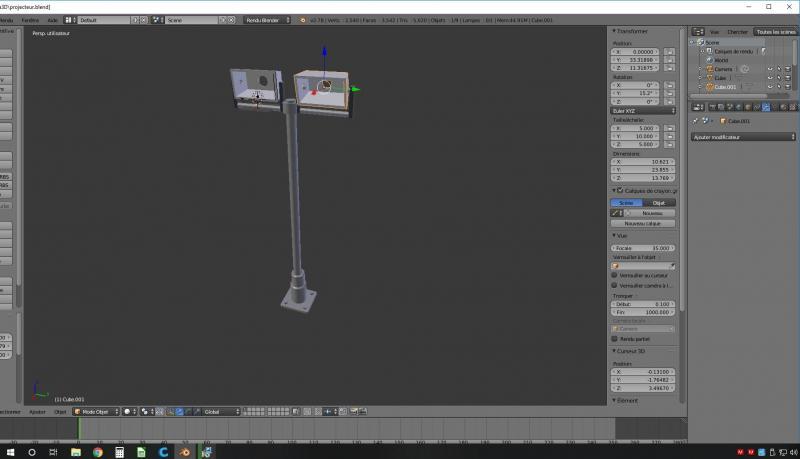This screenshot has height=459, width=800.
Task: Click the lock icon beside Position X
Action: point(669,51)
